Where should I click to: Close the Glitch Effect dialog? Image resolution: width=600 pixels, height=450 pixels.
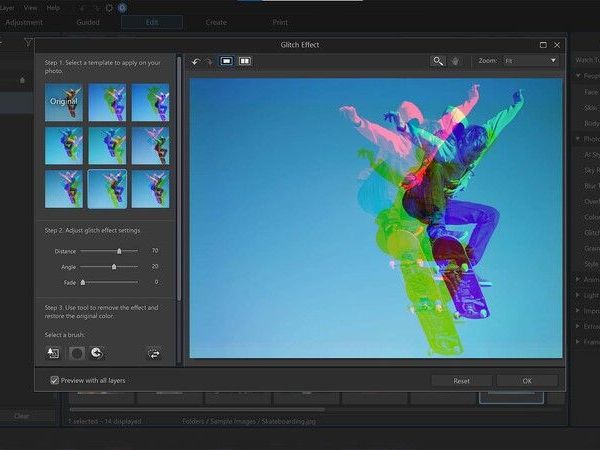[557, 45]
